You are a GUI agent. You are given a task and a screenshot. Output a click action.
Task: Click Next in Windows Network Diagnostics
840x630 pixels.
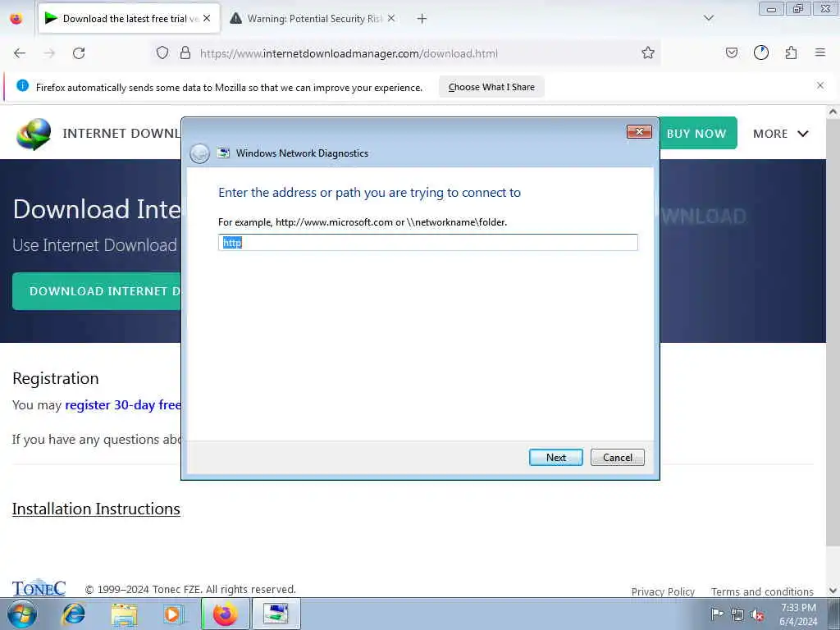coord(555,458)
